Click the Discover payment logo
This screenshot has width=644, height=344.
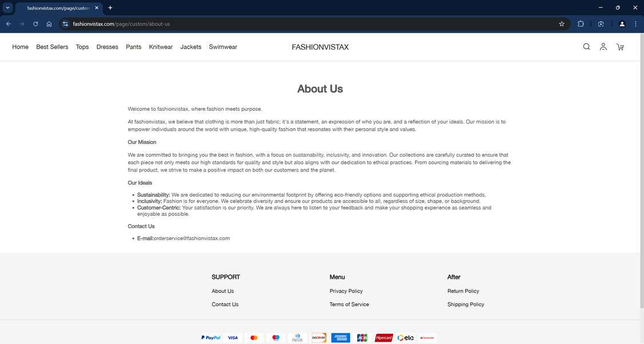(x=319, y=338)
